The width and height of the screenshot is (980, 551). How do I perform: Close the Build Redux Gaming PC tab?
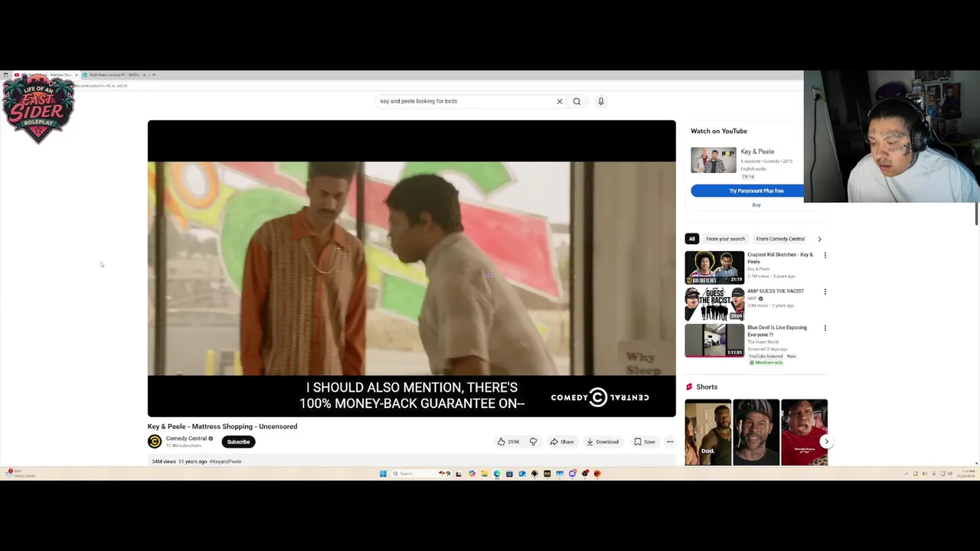coord(145,75)
